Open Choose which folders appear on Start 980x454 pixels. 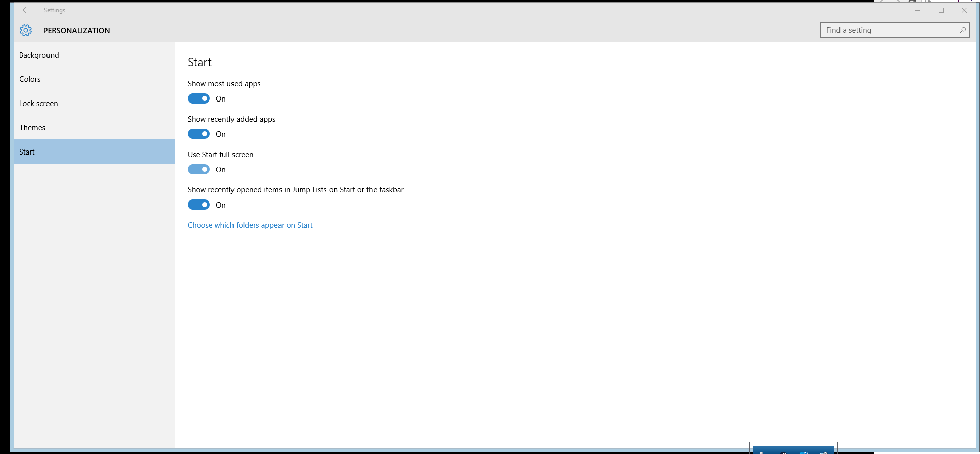[250, 225]
